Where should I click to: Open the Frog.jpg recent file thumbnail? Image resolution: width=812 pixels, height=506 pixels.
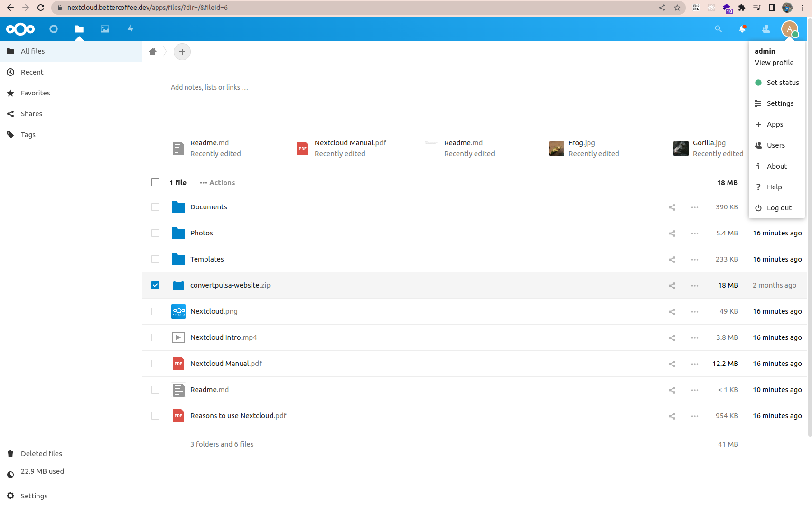coord(556,148)
